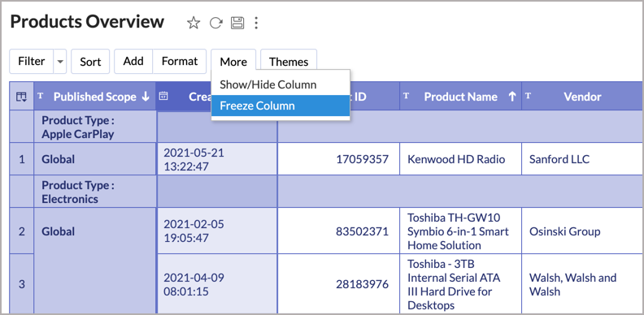This screenshot has width=644, height=315.
Task: Open the Format options button
Action: point(180,62)
